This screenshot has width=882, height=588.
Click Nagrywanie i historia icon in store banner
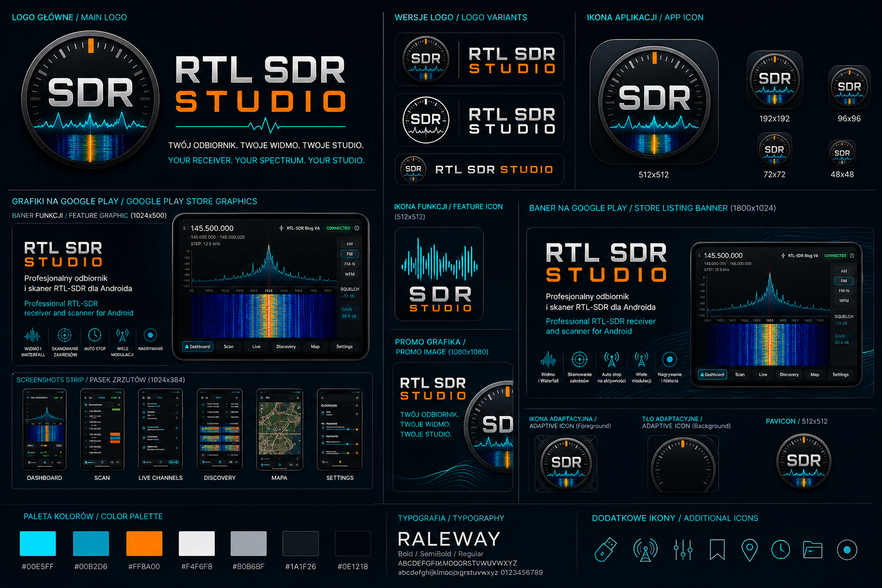pos(670,360)
